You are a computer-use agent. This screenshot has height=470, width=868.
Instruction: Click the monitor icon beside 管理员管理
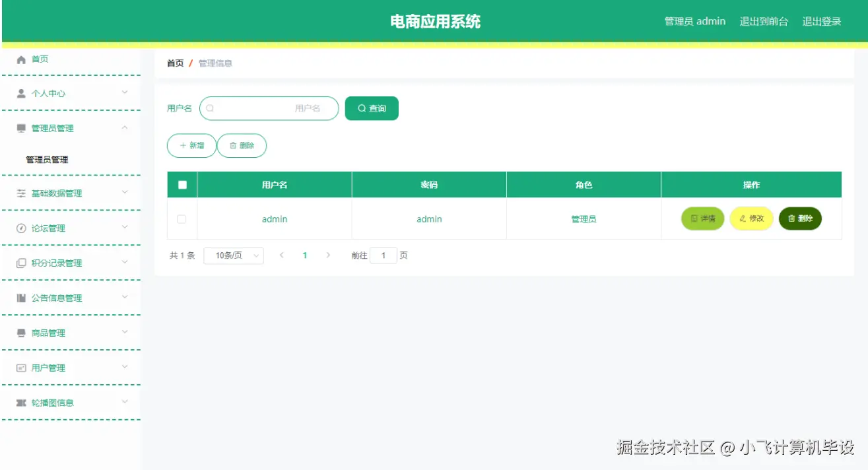coord(20,127)
